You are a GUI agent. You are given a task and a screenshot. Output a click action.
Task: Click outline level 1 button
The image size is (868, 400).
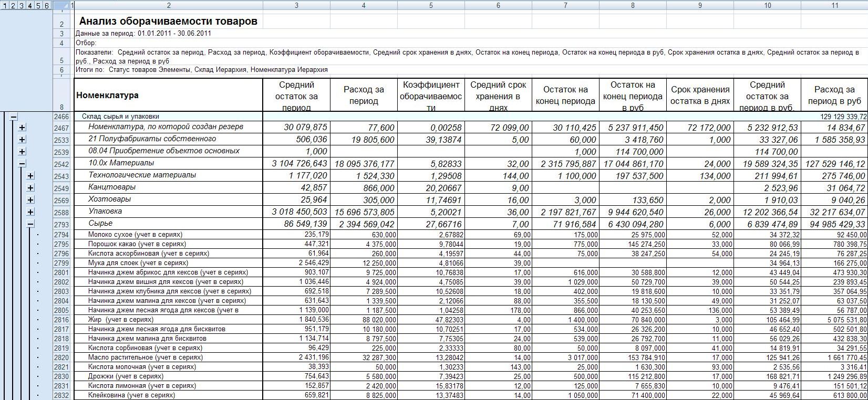[5, 6]
